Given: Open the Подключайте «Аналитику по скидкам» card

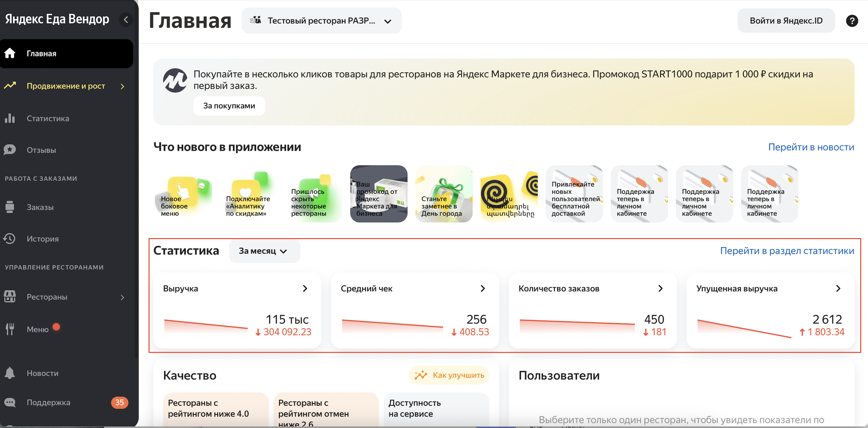Looking at the screenshot, I should (x=249, y=194).
